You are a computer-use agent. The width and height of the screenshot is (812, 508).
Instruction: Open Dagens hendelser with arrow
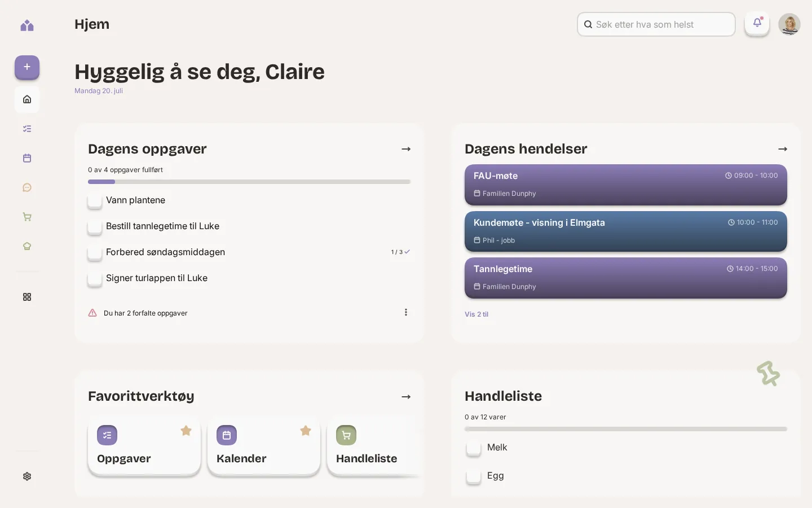(783, 149)
